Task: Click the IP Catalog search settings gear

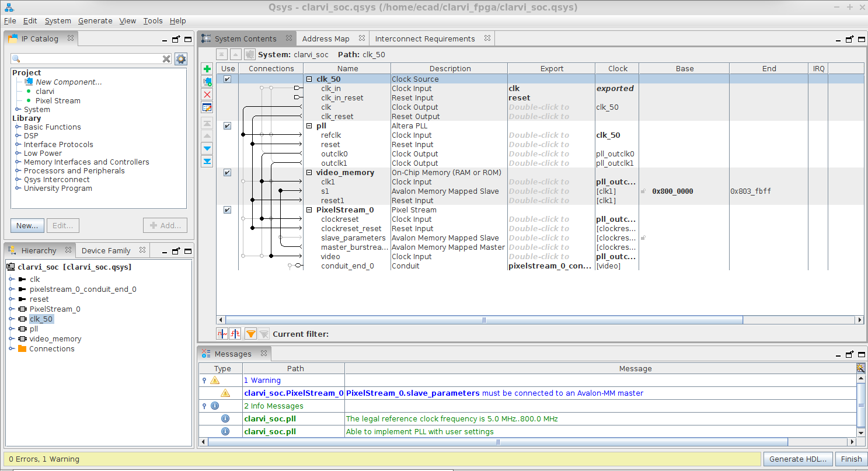Action: click(x=181, y=59)
